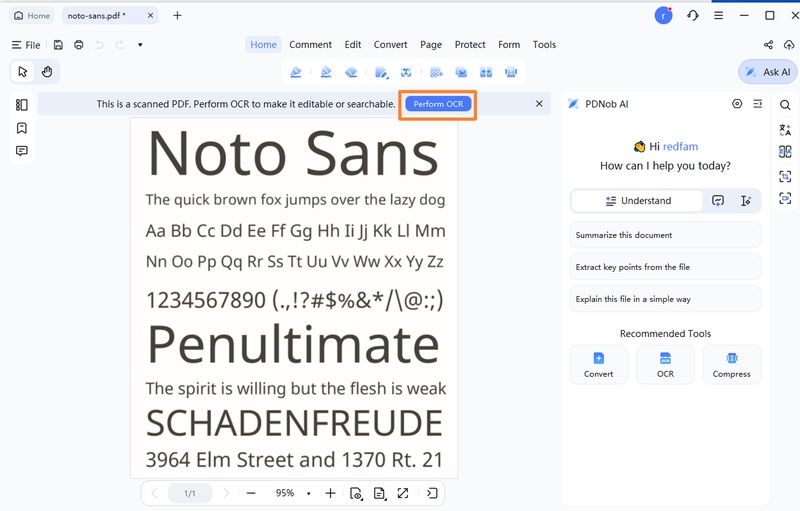
Task: Expand the quick access toolbar dropdown arrow
Action: (140, 45)
